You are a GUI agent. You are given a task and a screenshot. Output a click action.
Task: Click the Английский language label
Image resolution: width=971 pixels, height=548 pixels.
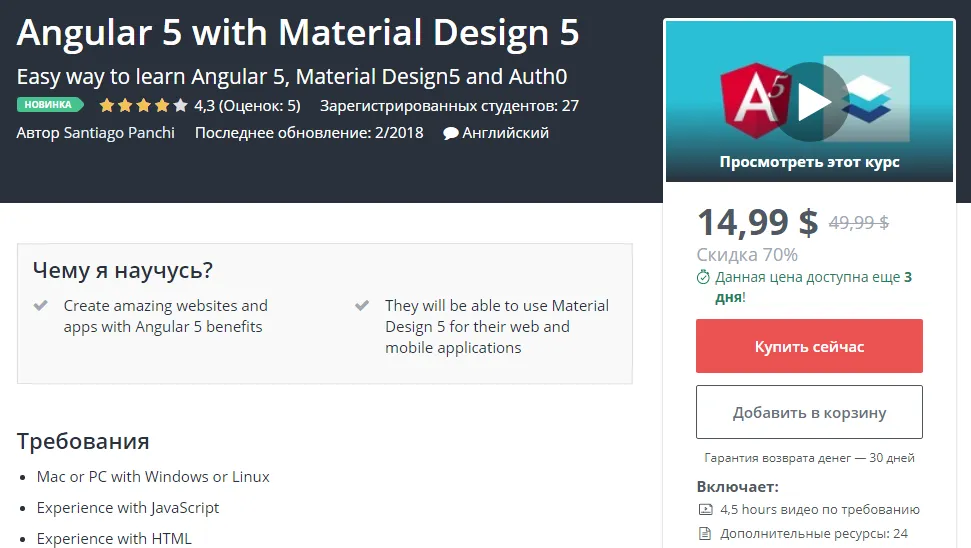(506, 132)
